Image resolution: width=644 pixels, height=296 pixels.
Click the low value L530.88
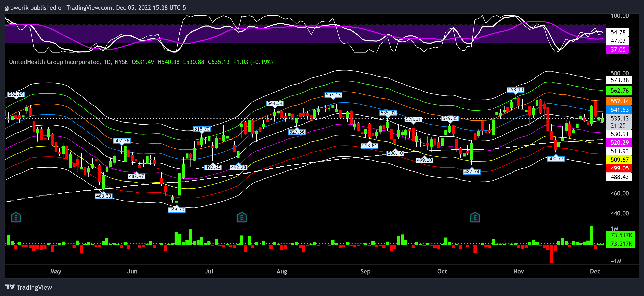194,62
